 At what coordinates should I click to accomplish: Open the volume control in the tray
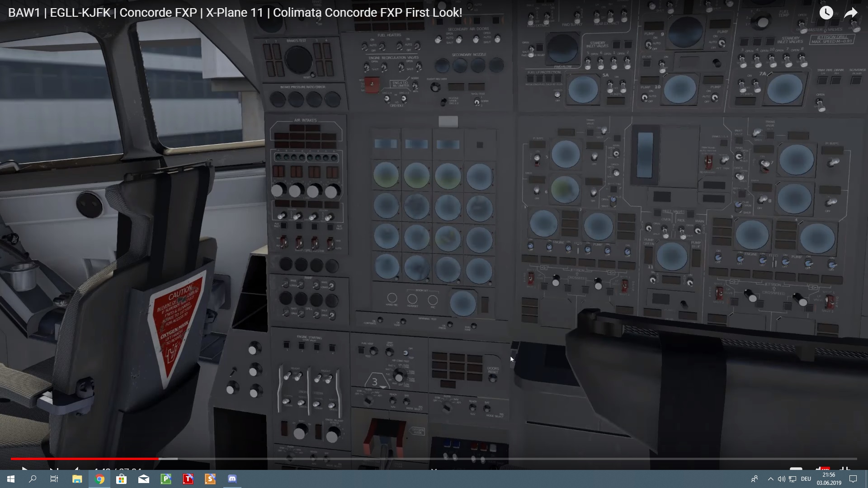[782, 479]
